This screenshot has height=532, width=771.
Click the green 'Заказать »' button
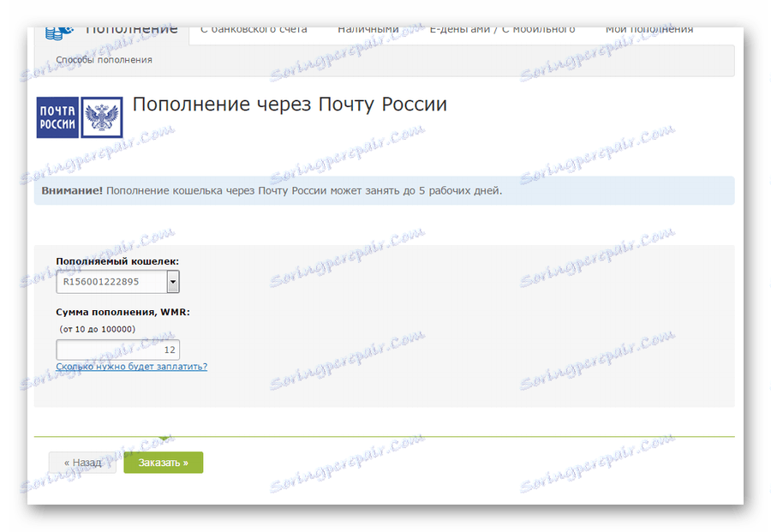pos(164,463)
